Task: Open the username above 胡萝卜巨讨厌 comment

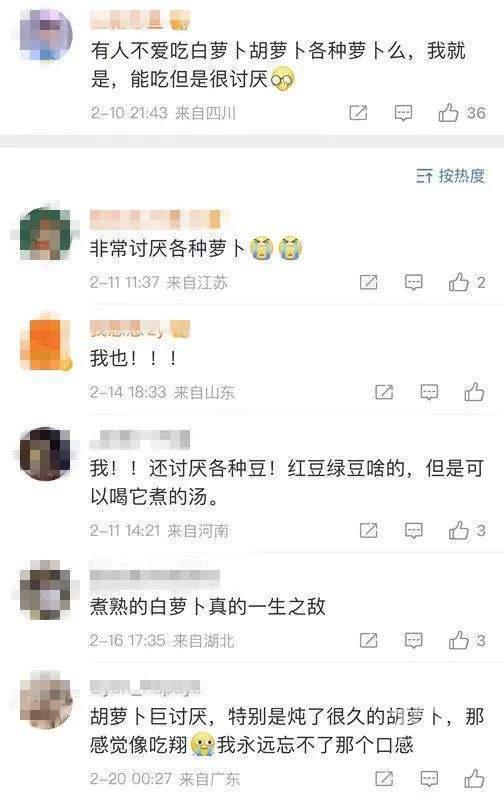Action: (x=145, y=688)
